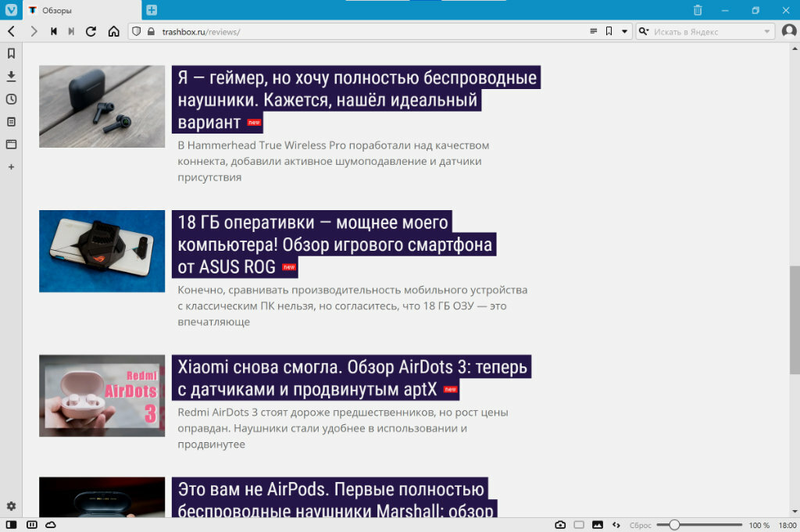Click the Redmi AirDots 3 description text
Viewport: 800px width, 532px height.
(x=343, y=428)
